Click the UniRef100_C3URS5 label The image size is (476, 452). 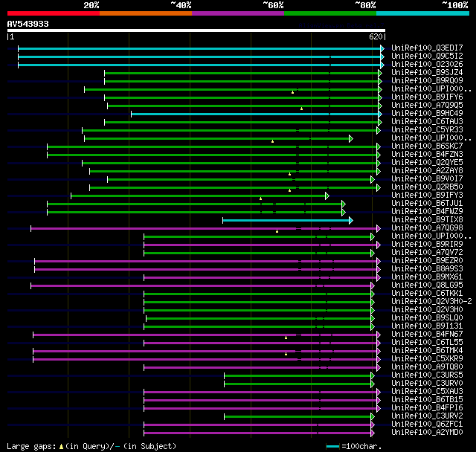[427, 375]
